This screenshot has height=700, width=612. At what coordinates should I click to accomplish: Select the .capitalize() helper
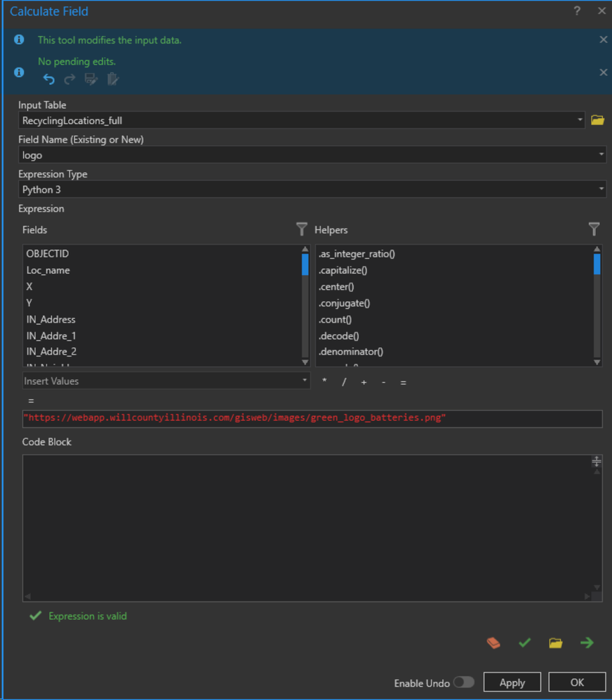point(342,270)
